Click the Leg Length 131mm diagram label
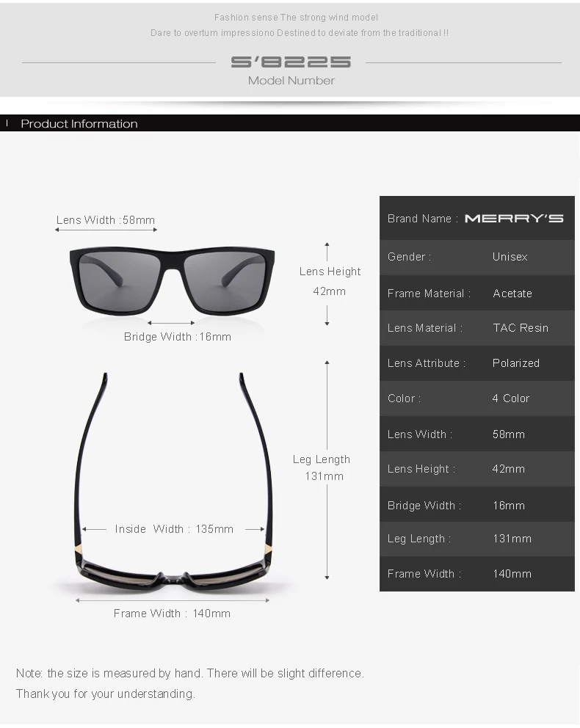Viewport: 580px width, 728px height. pyautogui.click(x=322, y=467)
